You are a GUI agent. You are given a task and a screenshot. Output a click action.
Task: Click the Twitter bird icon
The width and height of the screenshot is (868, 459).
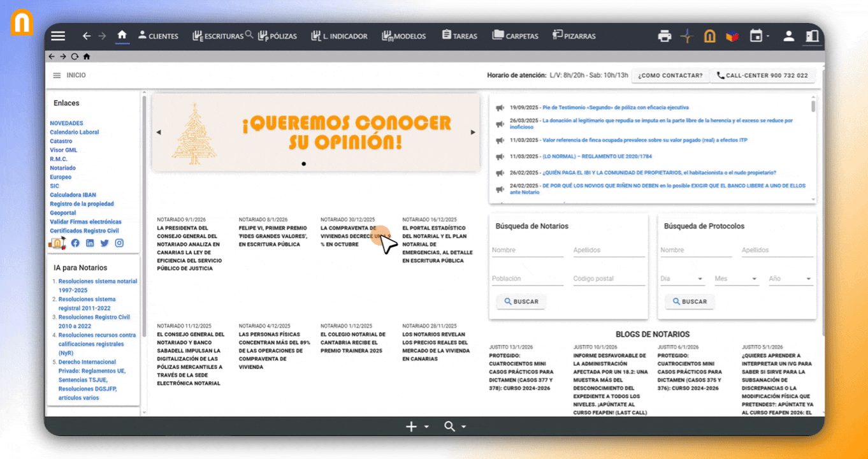click(105, 243)
